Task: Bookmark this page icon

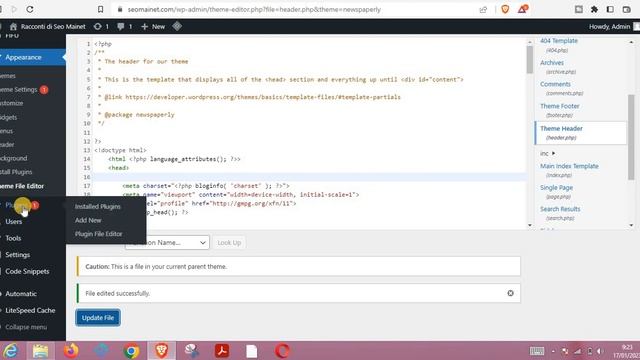Action: click(x=100, y=9)
